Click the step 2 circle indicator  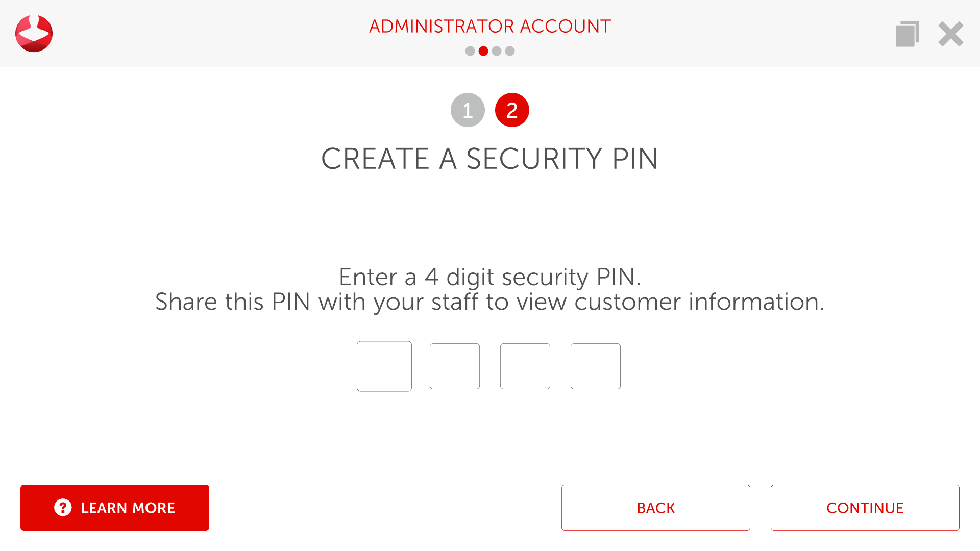tap(512, 110)
